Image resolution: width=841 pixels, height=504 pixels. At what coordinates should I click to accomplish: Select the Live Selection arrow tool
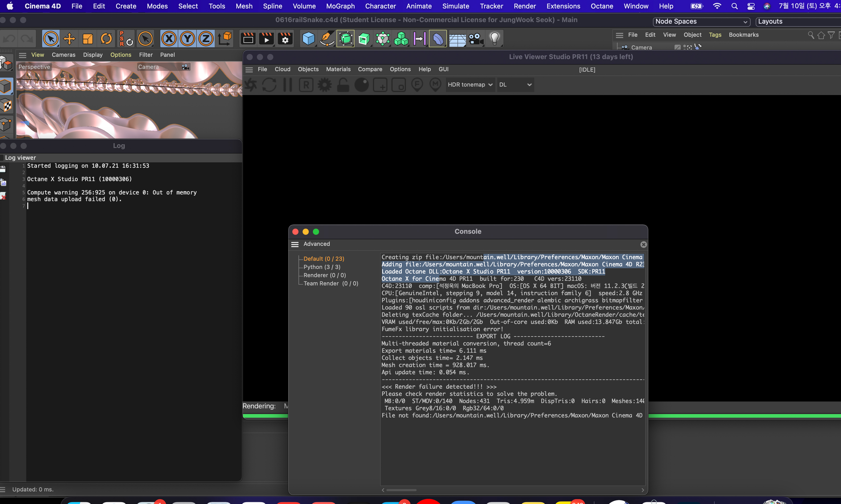tap(51, 39)
